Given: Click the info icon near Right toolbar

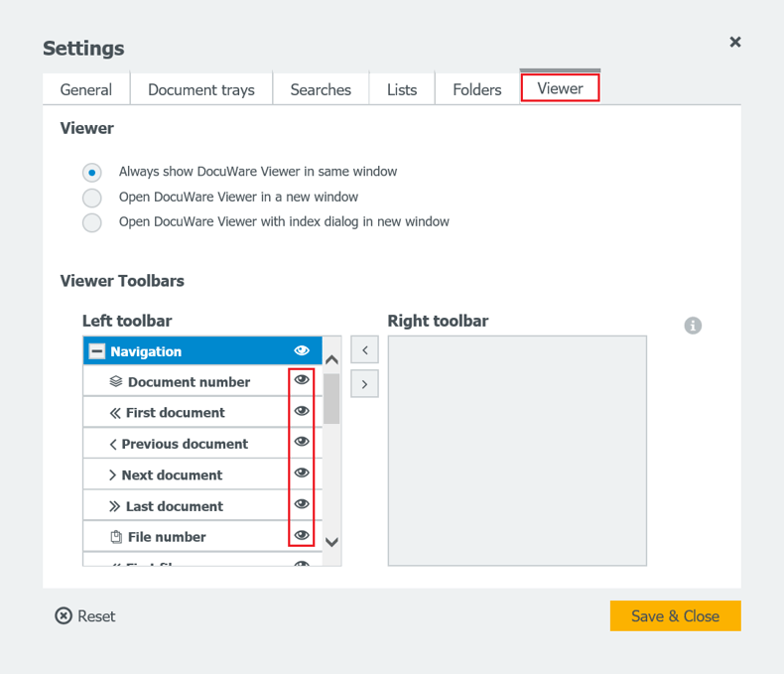Looking at the screenshot, I should pos(693,326).
